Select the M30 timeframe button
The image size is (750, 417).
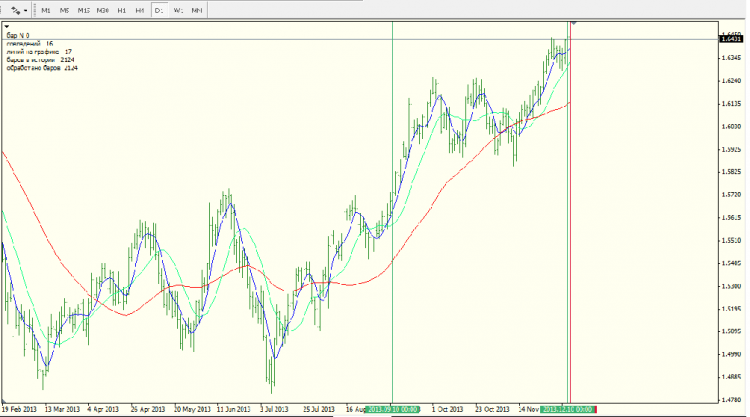point(102,9)
